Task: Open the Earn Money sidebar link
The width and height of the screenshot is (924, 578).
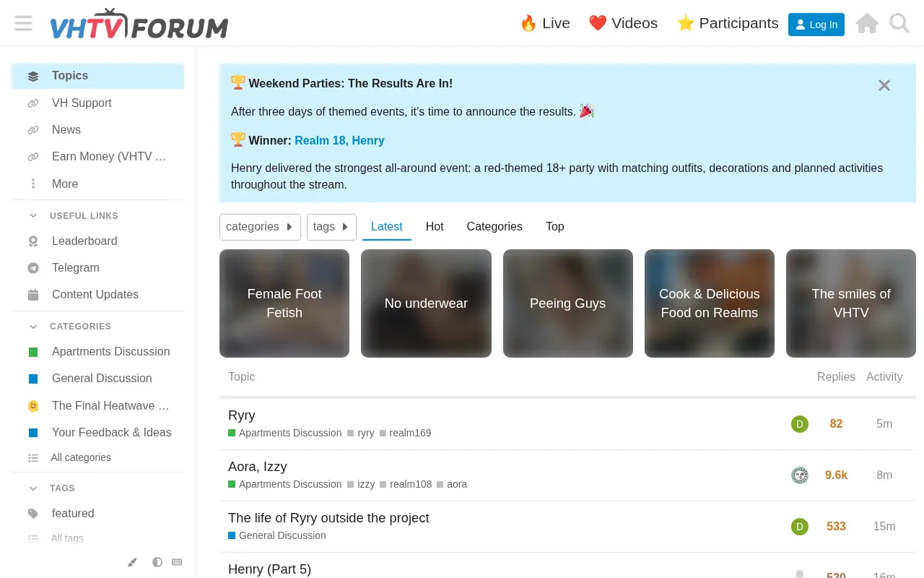Action: [x=98, y=156]
